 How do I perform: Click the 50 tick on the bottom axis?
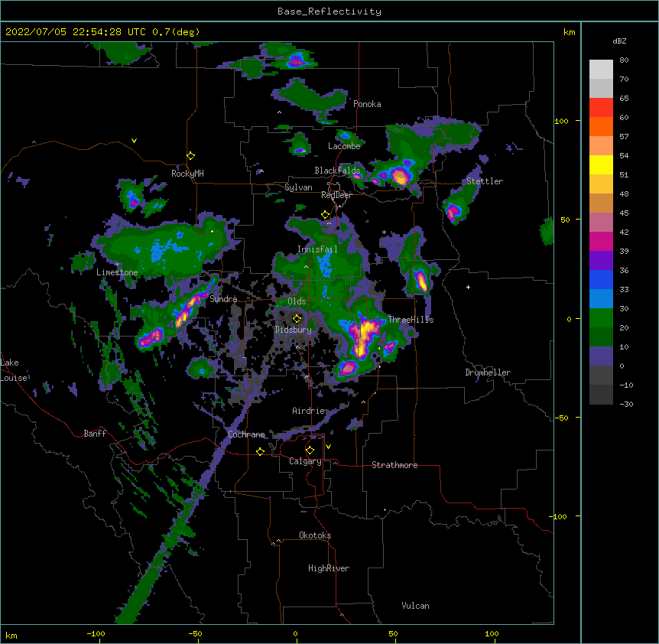point(393,633)
